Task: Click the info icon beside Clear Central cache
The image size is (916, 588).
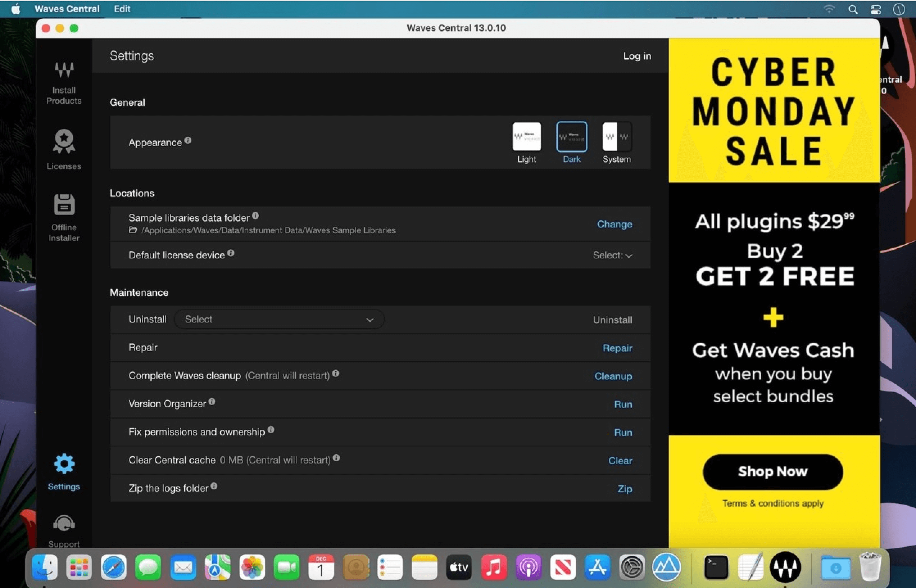Action: click(336, 458)
